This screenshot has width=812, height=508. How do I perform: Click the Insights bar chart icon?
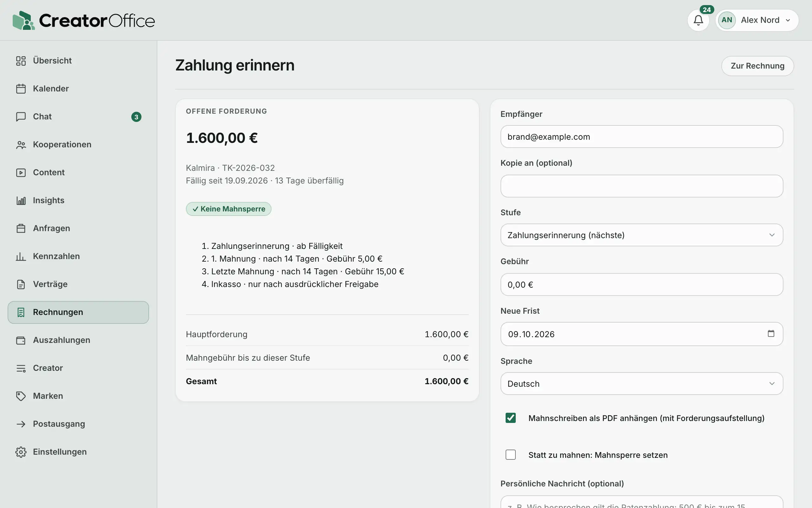[21, 200]
